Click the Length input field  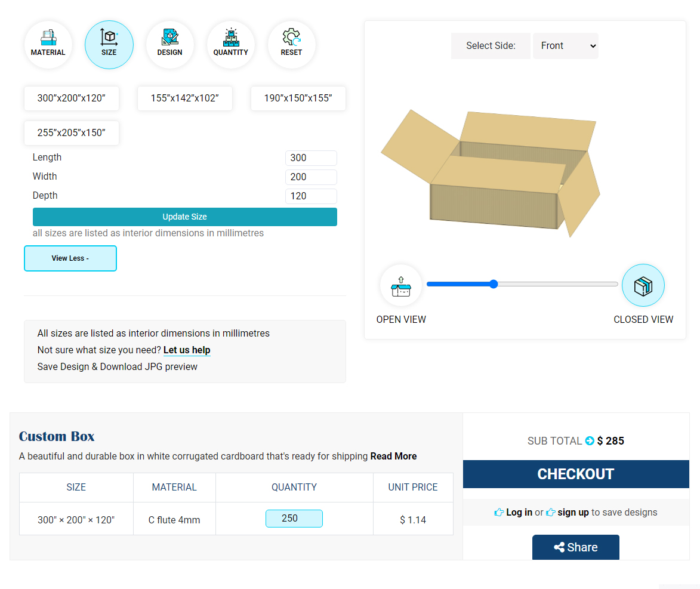pos(311,158)
